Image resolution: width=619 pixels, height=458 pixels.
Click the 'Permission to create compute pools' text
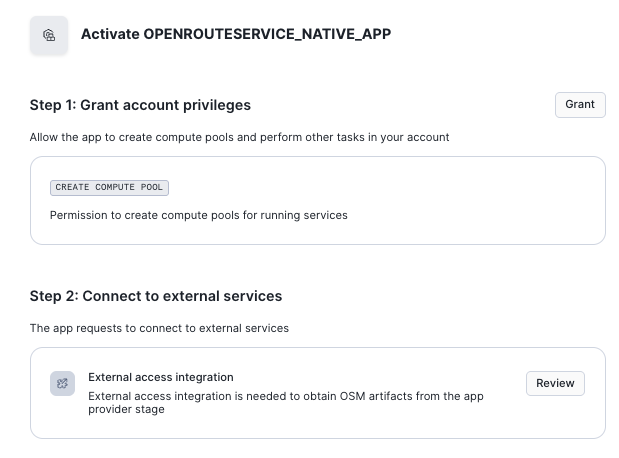pyautogui.click(x=198, y=215)
